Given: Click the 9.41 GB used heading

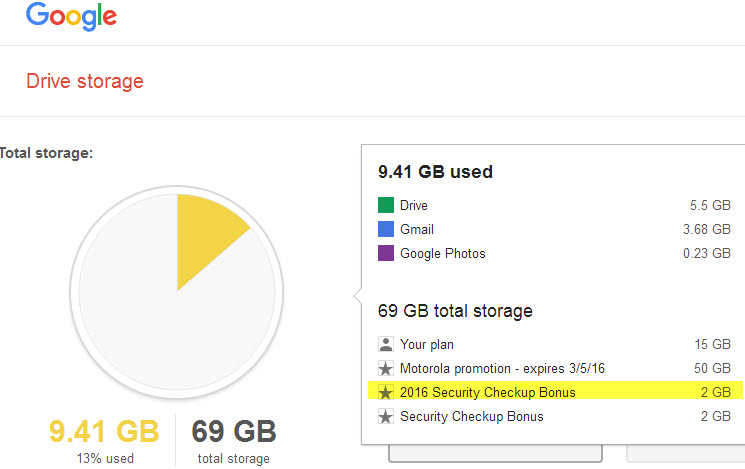Looking at the screenshot, I should click(435, 172).
